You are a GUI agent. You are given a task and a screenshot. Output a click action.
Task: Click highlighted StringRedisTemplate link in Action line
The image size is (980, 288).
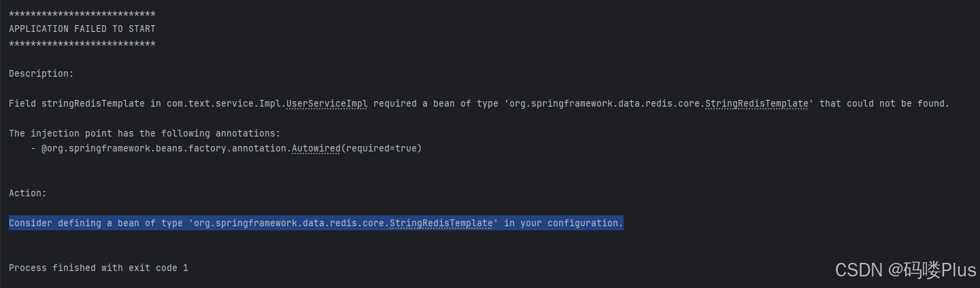point(441,223)
